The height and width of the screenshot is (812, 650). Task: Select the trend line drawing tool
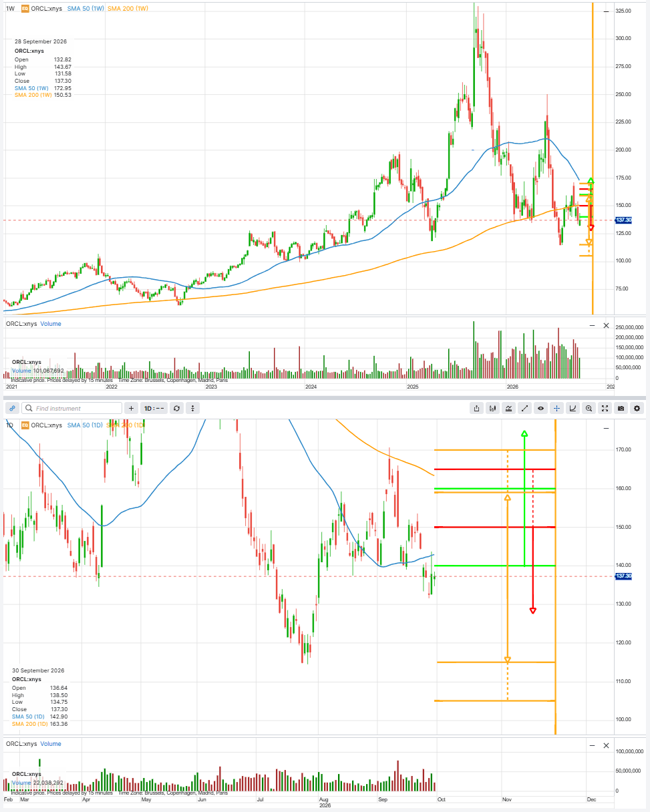(524, 408)
